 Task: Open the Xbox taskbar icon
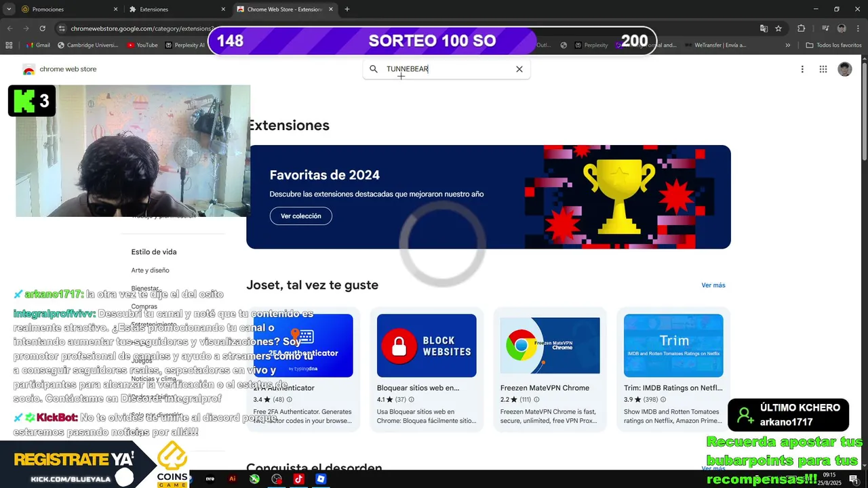(x=254, y=479)
